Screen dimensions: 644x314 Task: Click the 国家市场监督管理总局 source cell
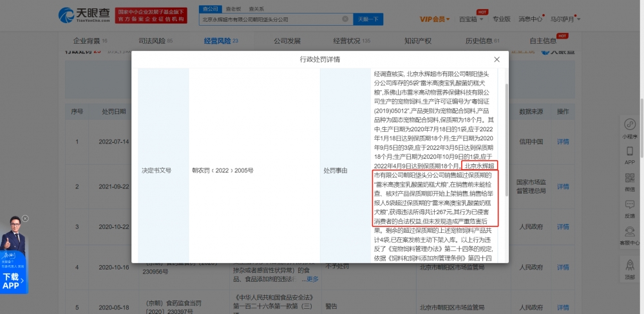pos(531,187)
